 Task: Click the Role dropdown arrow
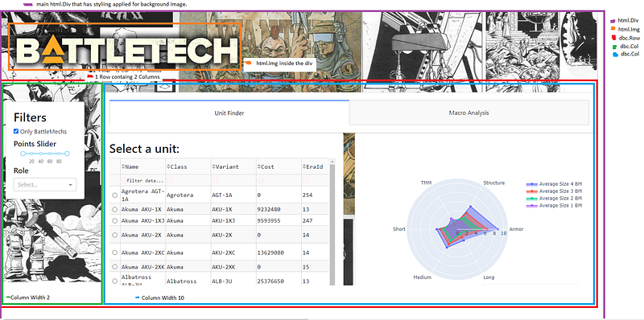[70, 185]
